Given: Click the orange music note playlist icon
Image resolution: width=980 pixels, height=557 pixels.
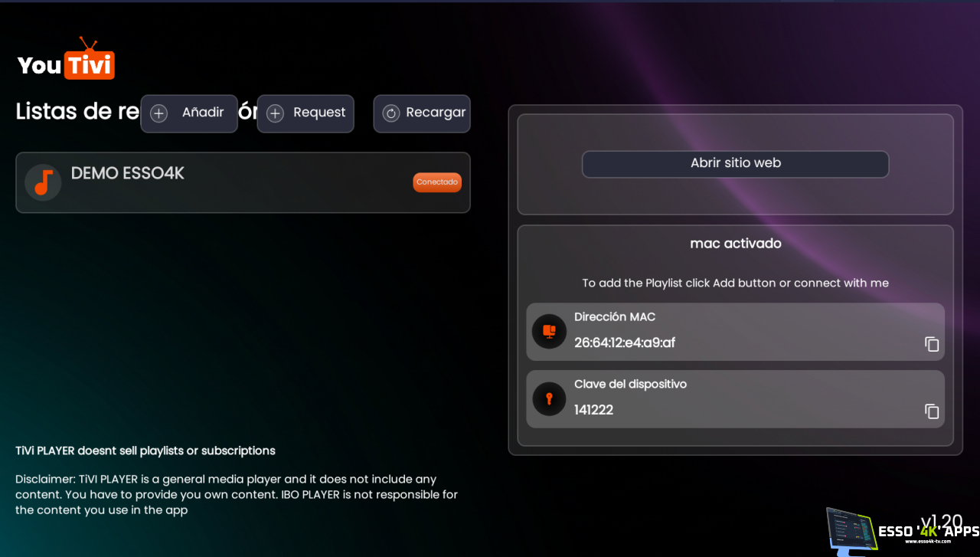Looking at the screenshot, I should point(43,182).
